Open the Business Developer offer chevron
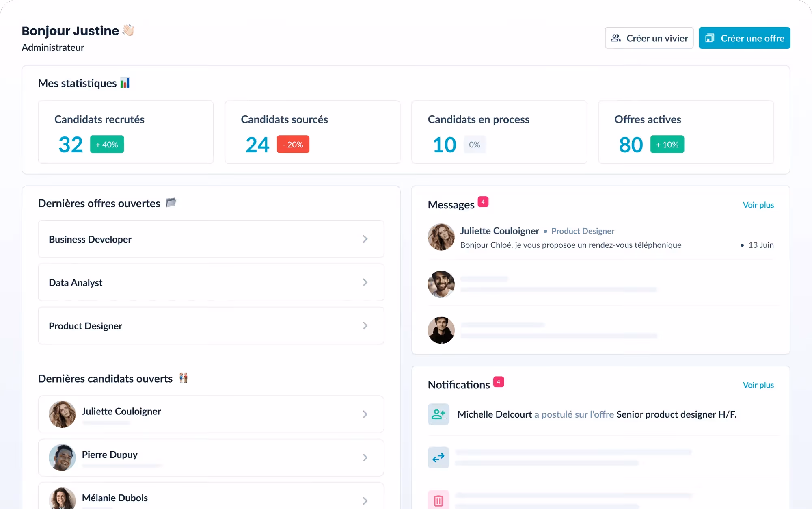The height and width of the screenshot is (509, 812). click(x=365, y=239)
